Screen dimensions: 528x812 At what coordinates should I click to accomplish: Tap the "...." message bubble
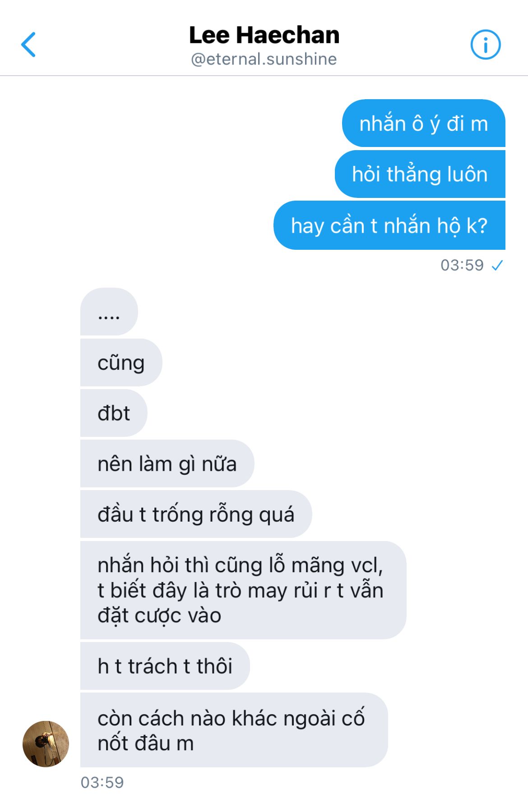tap(109, 312)
